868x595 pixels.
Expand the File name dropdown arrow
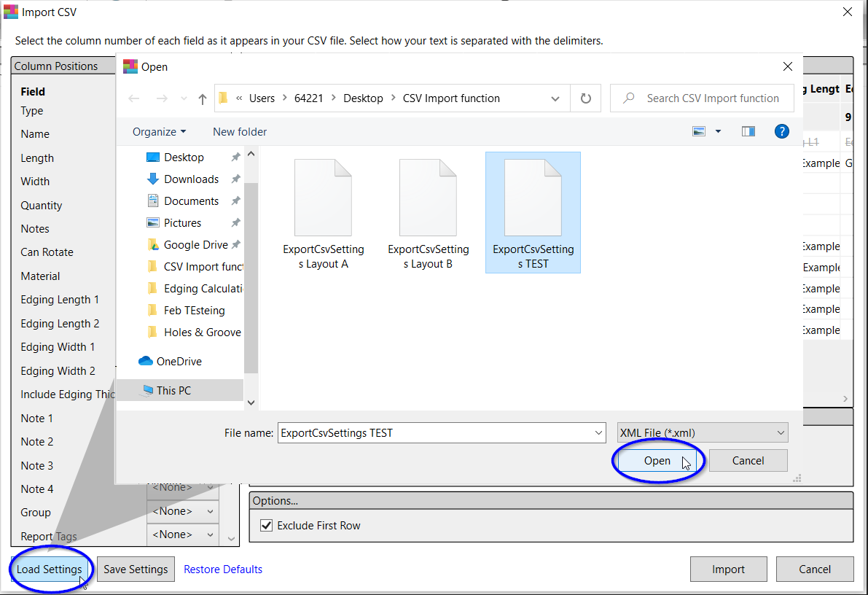[x=598, y=432]
